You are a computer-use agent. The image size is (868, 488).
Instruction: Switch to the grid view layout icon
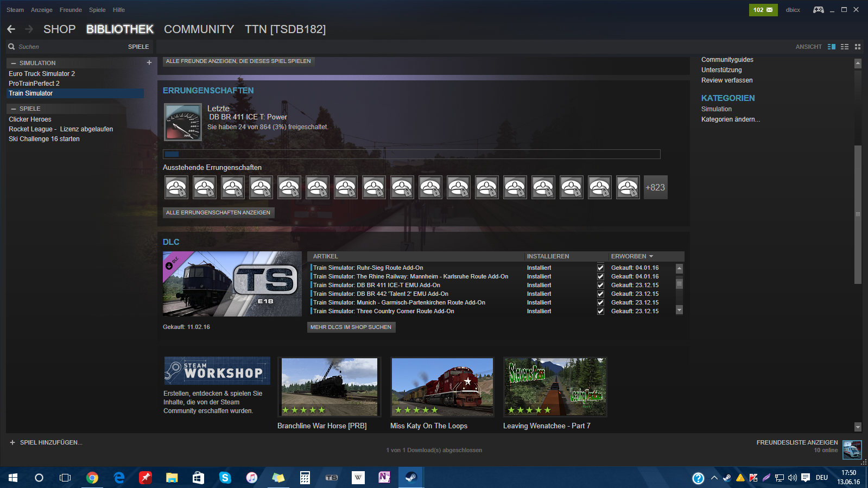pos(858,47)
